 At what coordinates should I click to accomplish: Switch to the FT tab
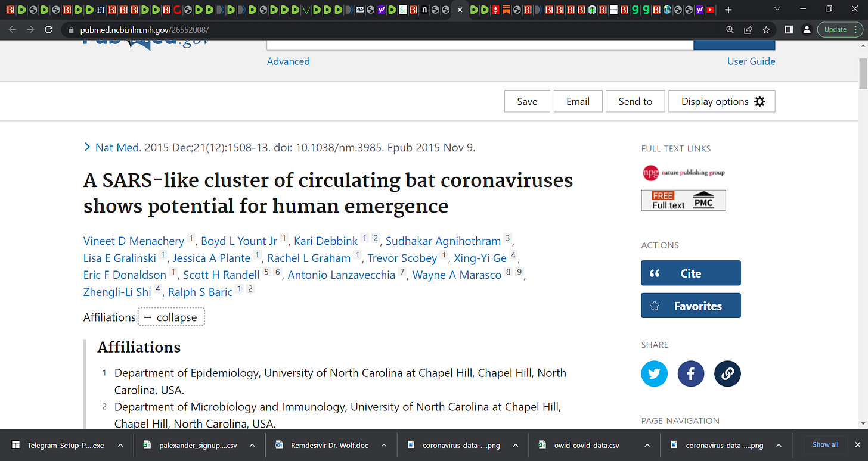(x=100, y=10)
